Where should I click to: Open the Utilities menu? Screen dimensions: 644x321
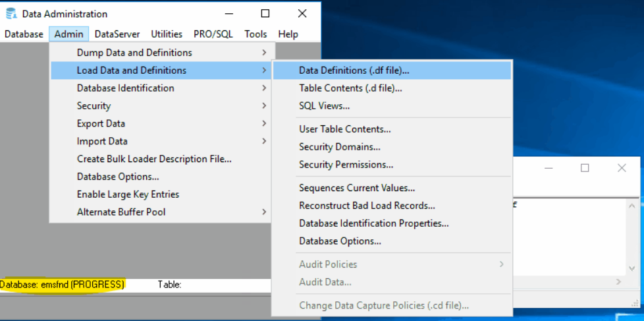pyautogui.click(x=167, y=34)
